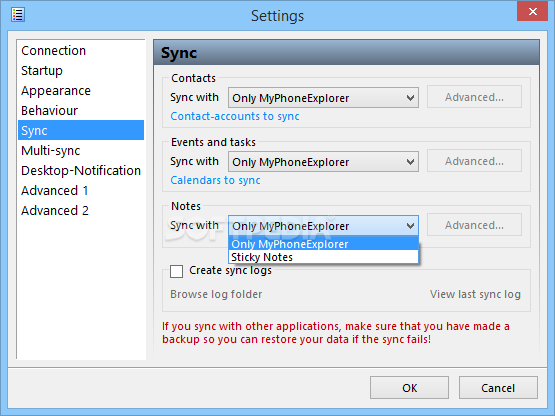Click Browse log folder link
The height and width of the screenshot is (416, 555).
point(216,294)
